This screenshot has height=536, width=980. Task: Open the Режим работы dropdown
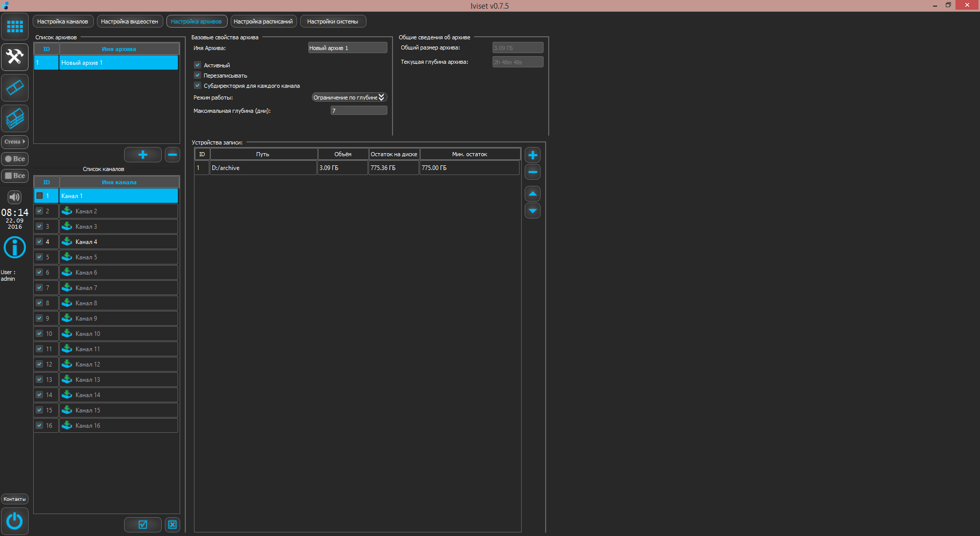click(x=349, y=98)
